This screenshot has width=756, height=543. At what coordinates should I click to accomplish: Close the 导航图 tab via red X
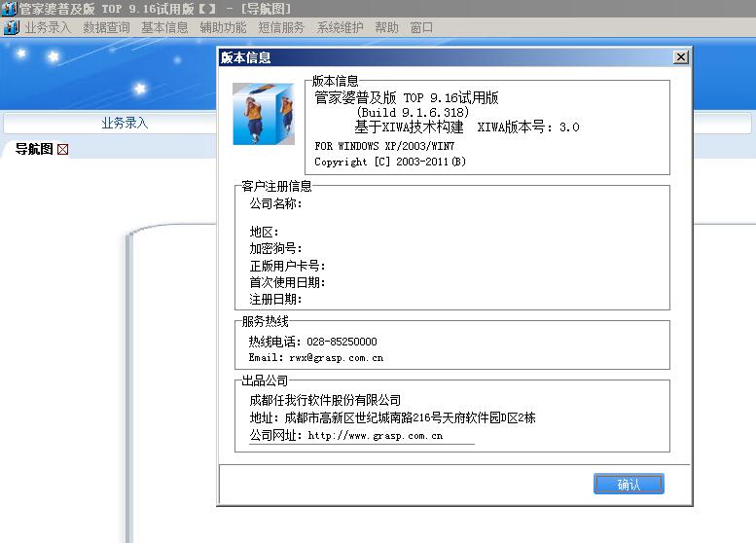[62, 150]
